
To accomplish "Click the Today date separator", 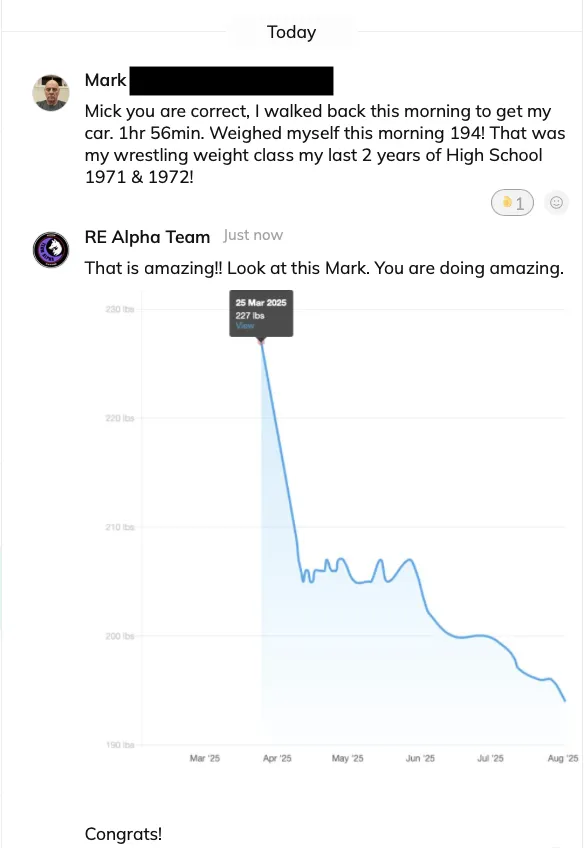I will [291, 32].
